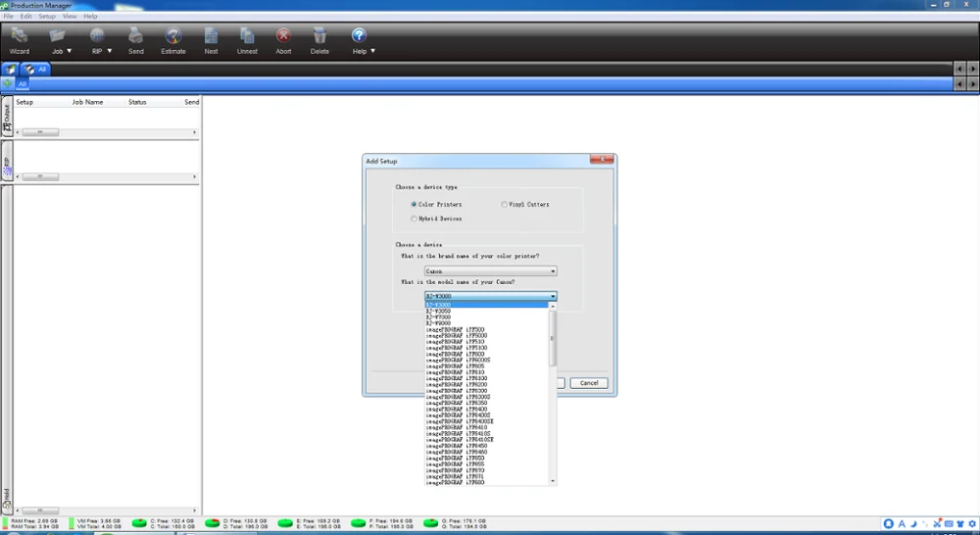The height and width of the screenshot is (535, 980).
Task: Click the RIP queue horizontal scrollbar thumb
Action: (x=40, y=177)
